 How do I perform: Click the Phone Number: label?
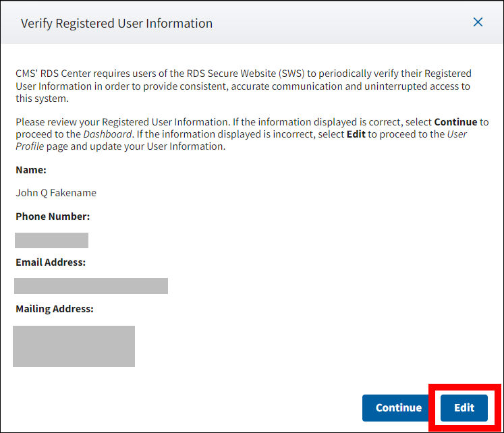[x=53, y=216]
